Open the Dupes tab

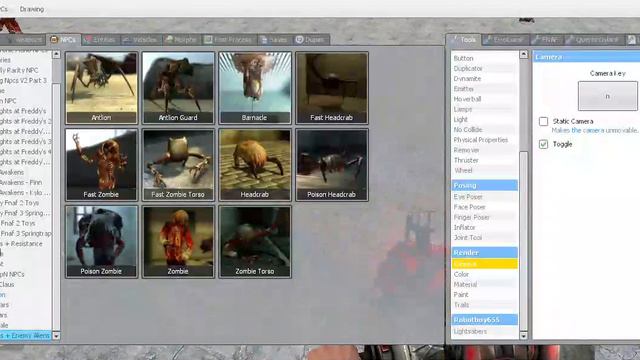click(x=310, y=40)
